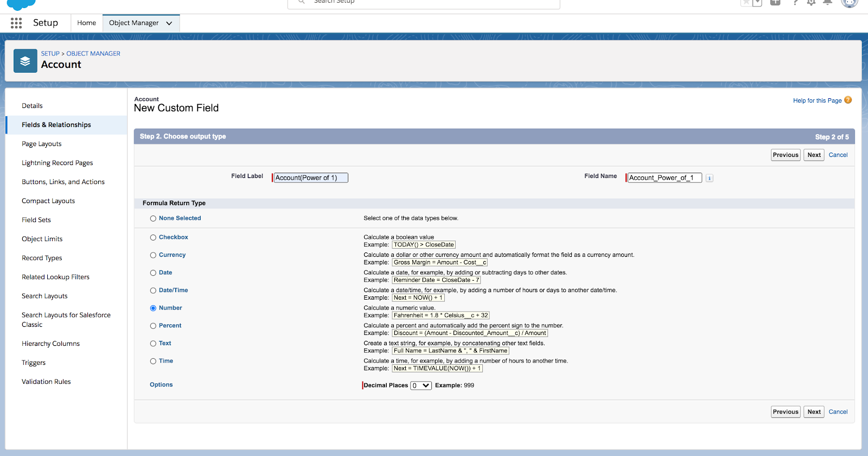
Task: Pick the Percent return type radio
Action: tap(153, 326)
